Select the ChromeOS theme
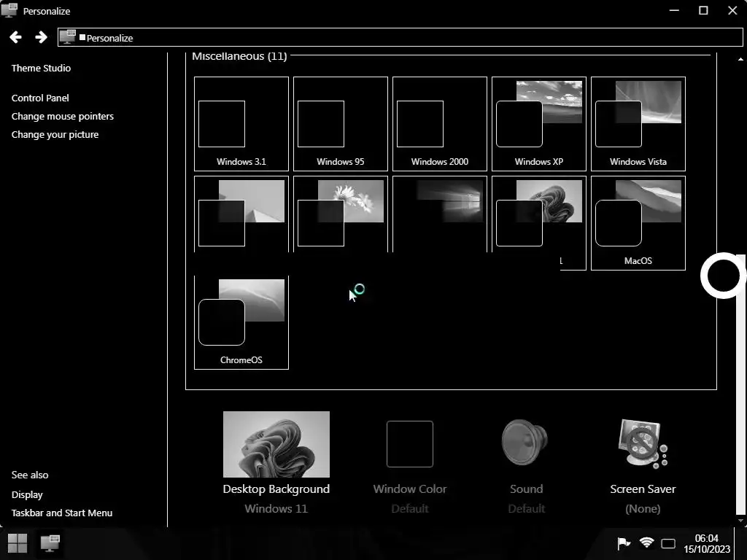747x560 pixels. click(x=241, y=322)
